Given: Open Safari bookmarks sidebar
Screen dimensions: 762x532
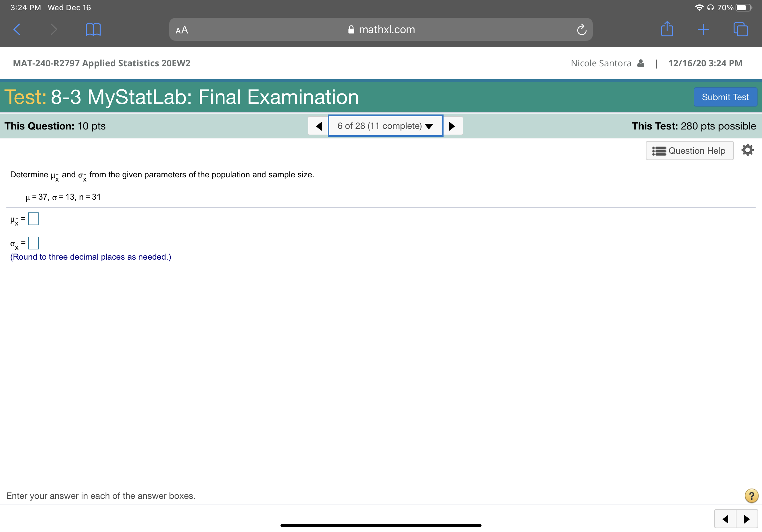Looking at the screenshot, I should tap(93, 29).
